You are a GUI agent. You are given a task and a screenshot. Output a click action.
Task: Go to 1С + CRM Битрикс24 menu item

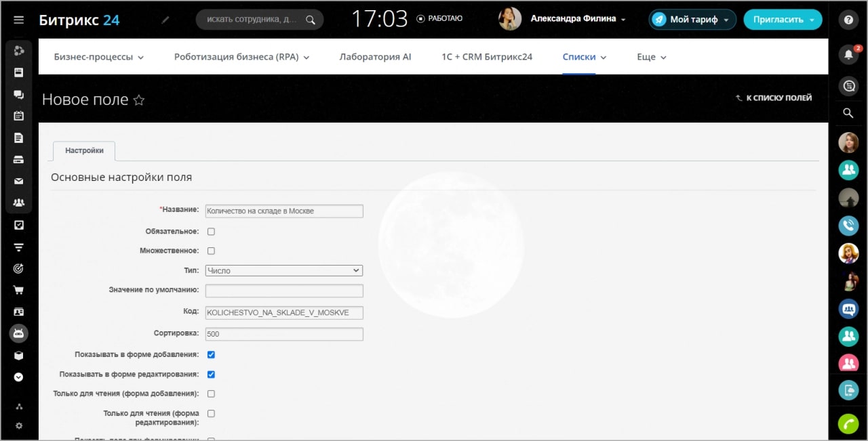[x=487, y=57]
